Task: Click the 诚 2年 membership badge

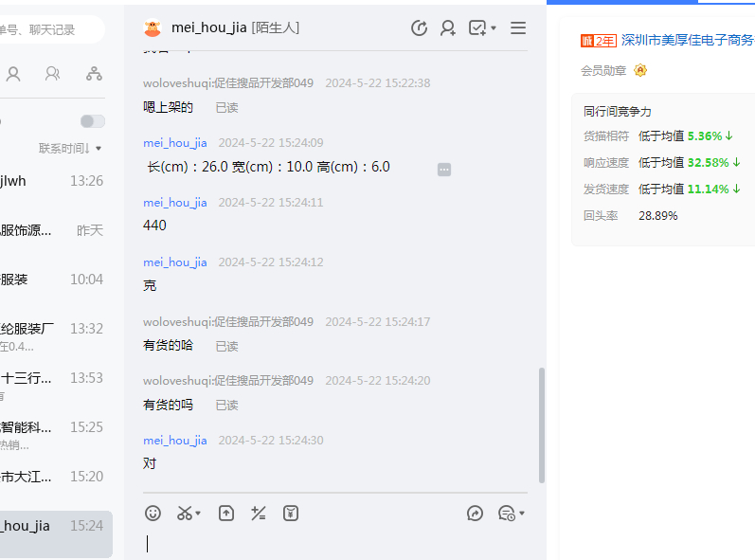Action: point(599,41)
